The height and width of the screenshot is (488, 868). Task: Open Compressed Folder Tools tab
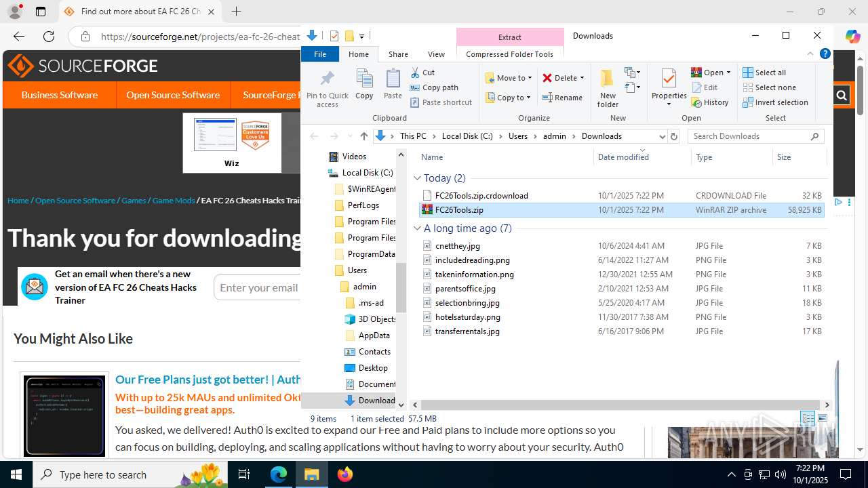[509, 54]
